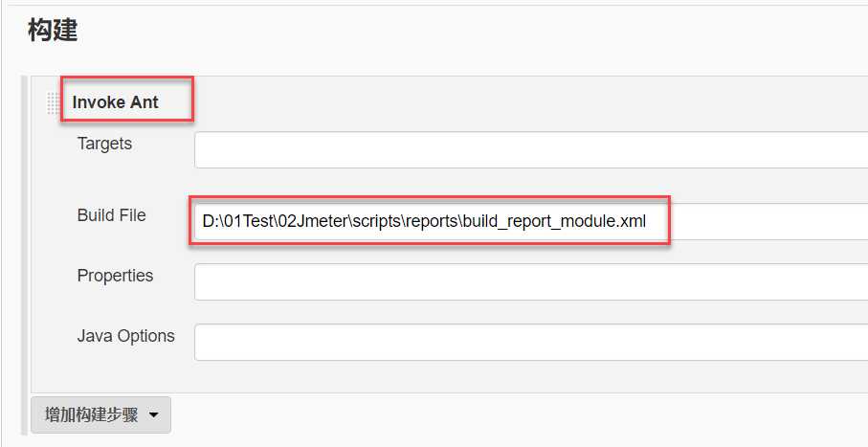Click build_report_module.xml in the Build File path

pyautogui.click(x=554, y=222)
